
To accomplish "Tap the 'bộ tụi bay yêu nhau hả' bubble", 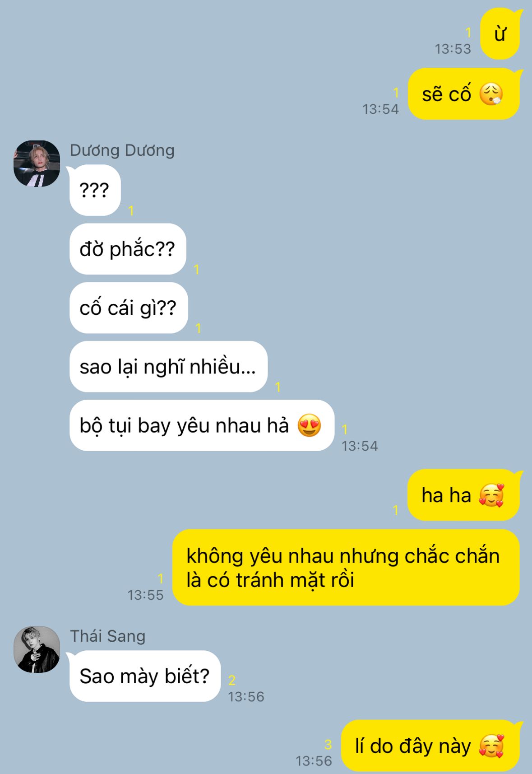I will click(202, 425).
